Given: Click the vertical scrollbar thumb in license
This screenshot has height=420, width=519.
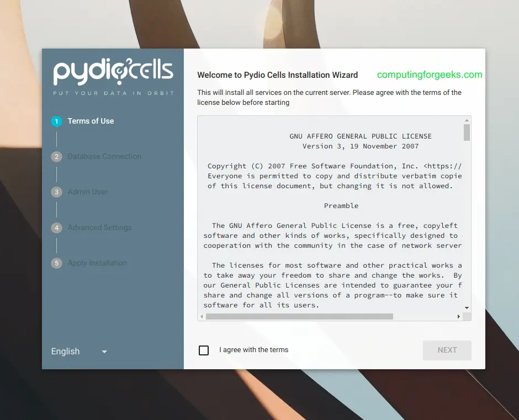Looking at the screenshot, I should [x=467, y=132].
